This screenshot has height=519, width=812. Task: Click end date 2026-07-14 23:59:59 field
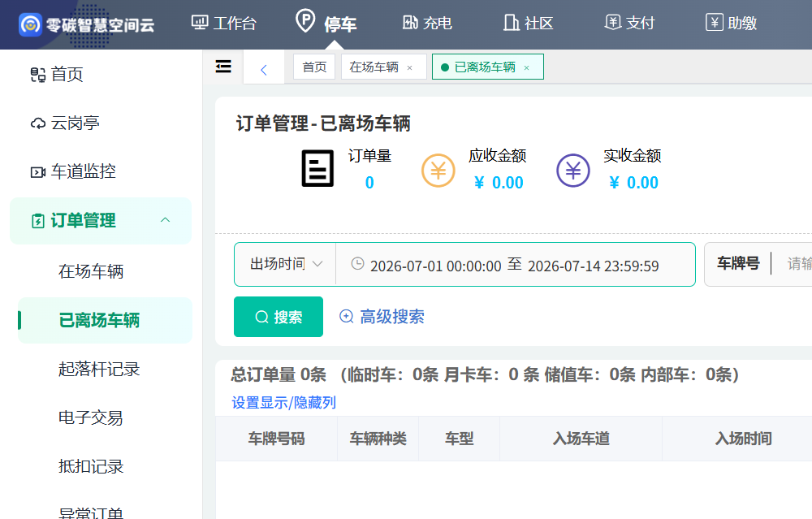pyautogui.click(x=594, y=266)
